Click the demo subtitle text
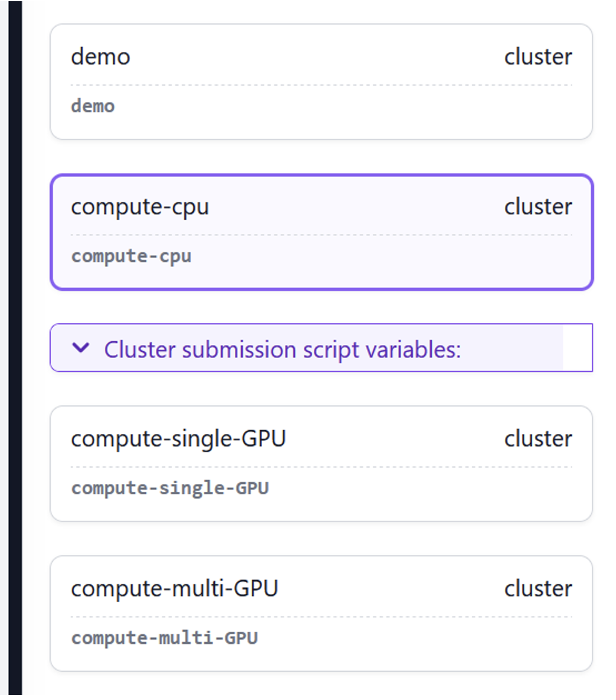Screen dimensions: 616x700 point(92,106)
